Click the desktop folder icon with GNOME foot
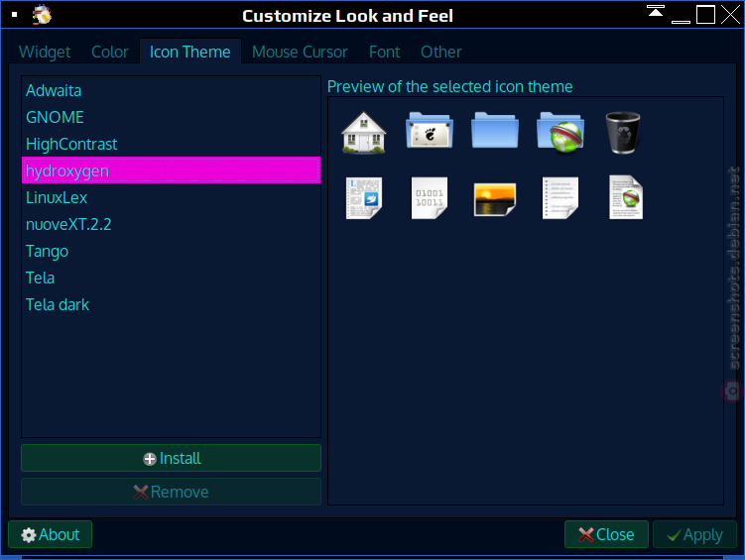 (430, 131)
